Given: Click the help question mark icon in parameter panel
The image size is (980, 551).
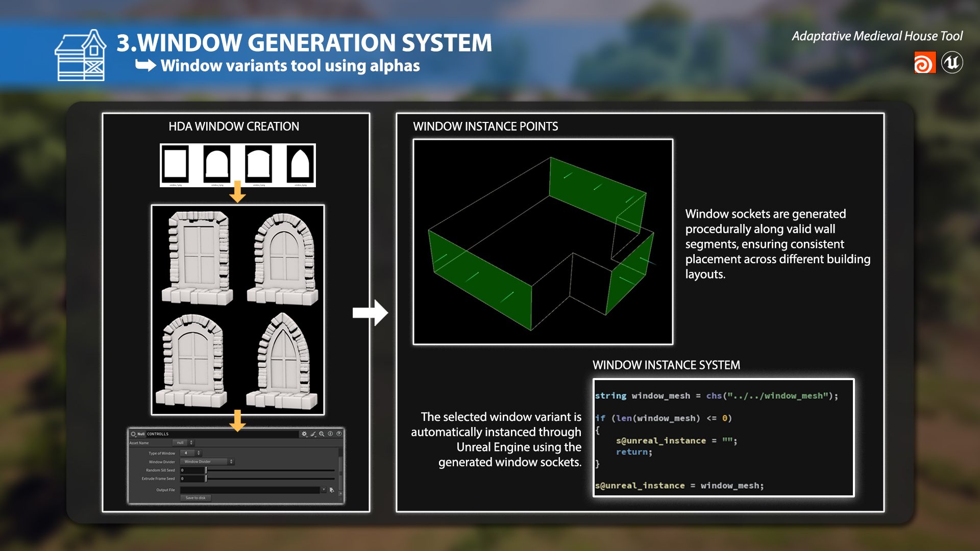Looking at the screenshot, I should (x=339, y=434).
